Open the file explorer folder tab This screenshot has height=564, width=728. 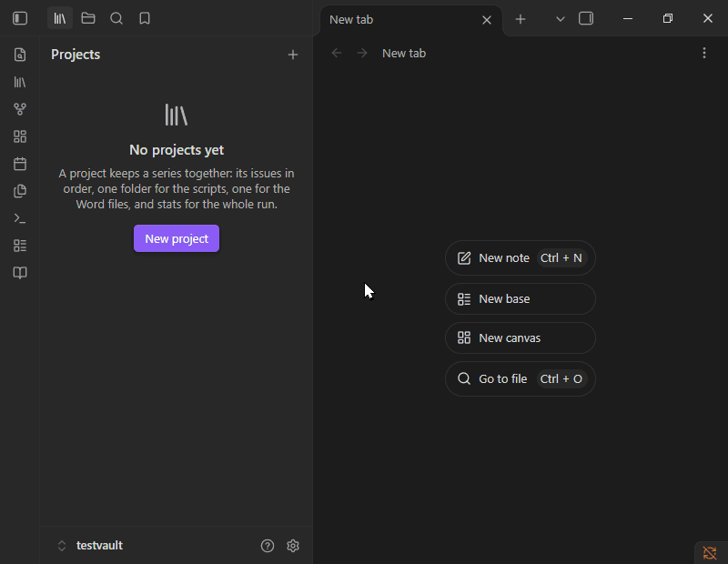(88, 18)
